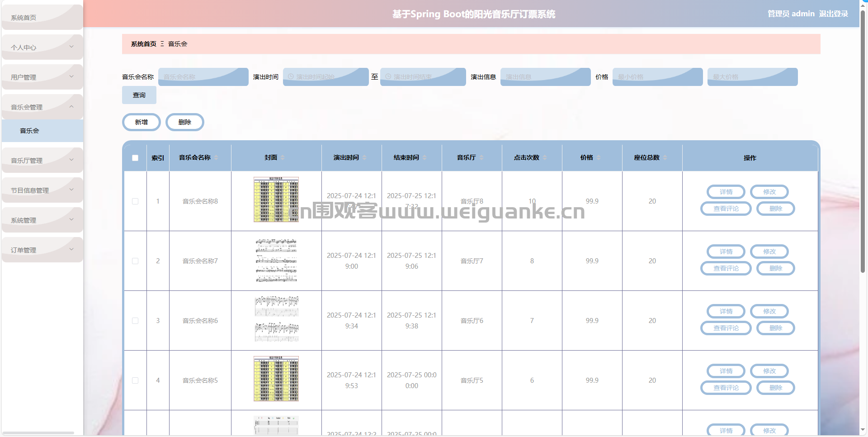
Task: Sort by 音乐厅 column sort icon
Action: [481, 157]
